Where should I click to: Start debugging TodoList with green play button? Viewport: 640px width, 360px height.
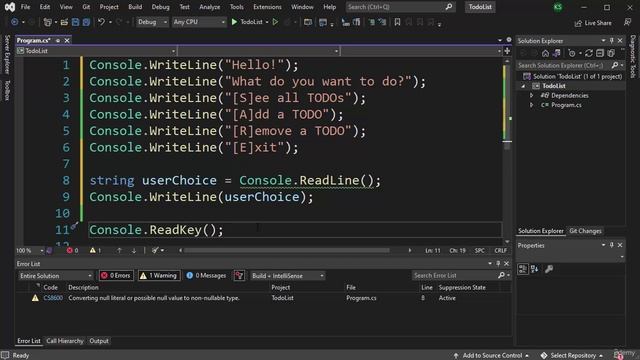point(234,22)
